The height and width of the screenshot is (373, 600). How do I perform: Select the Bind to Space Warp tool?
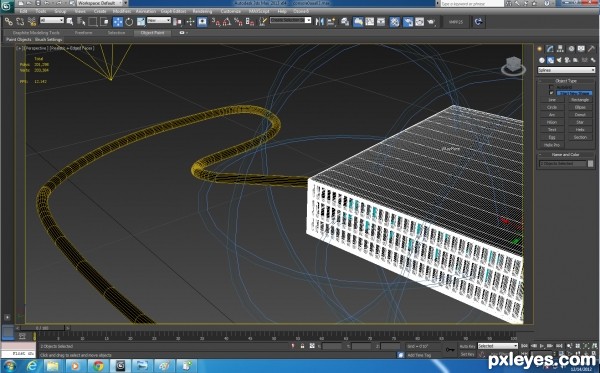point(32,22)
